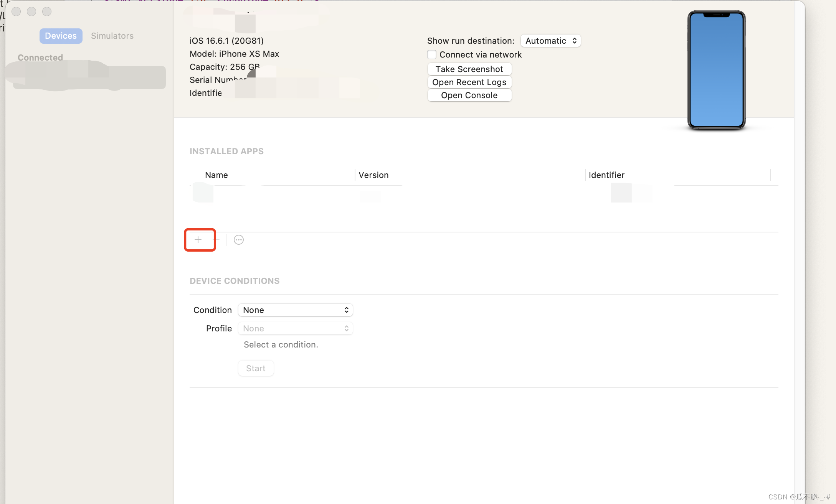
Task: Click the minus button to remove app
Action: (x=216, y=240)
